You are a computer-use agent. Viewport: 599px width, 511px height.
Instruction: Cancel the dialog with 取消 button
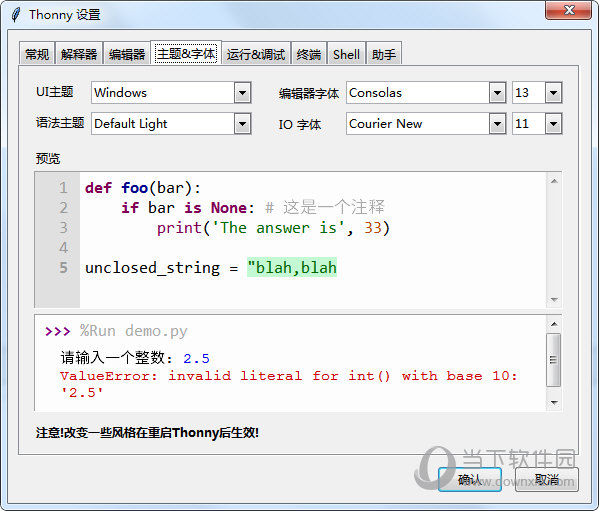pyautogui.click(x=547, y=479)
